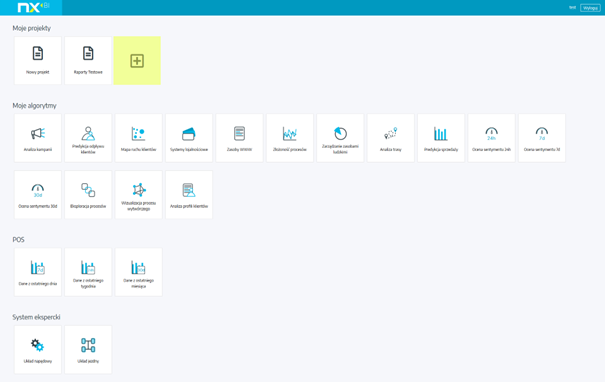Open Ocena sentymentu 24h gauge
Screen dimensions: 605x382
click(x=492, y=138)
